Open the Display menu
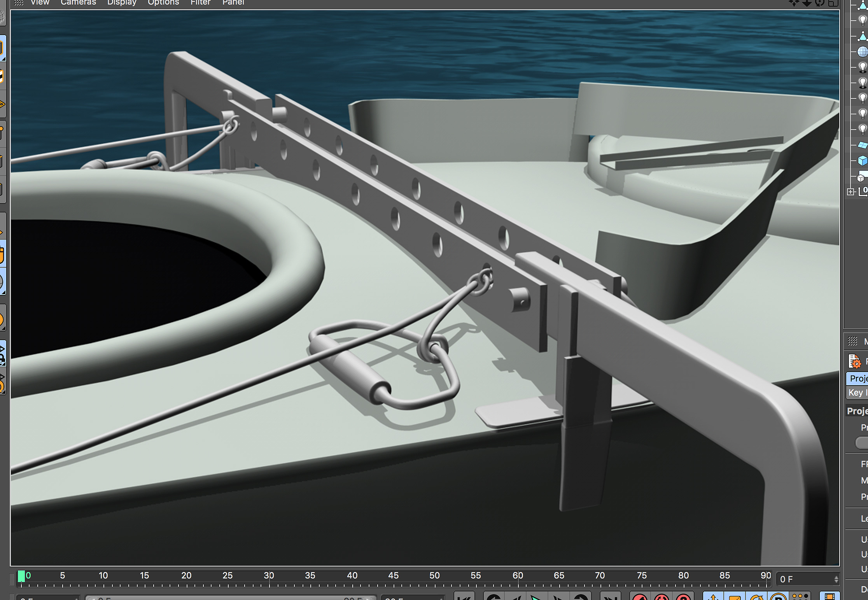The width and height of the screenshot is (868, 600). pyautogui.click(x=122, y=2)
